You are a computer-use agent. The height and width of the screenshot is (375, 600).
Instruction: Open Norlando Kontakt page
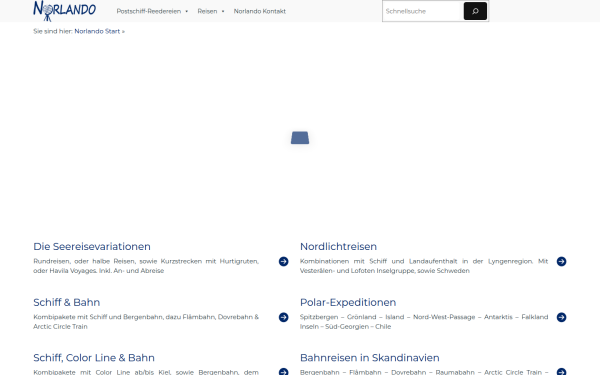(260, 11)
